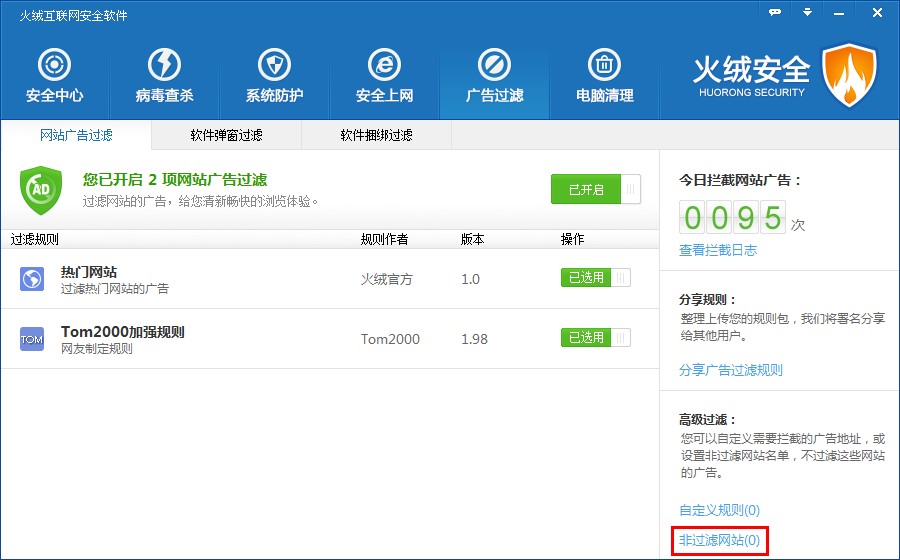Click the 操作 column header
The image size is (900, 560).
pyautogui.click(x=572, y=239)
